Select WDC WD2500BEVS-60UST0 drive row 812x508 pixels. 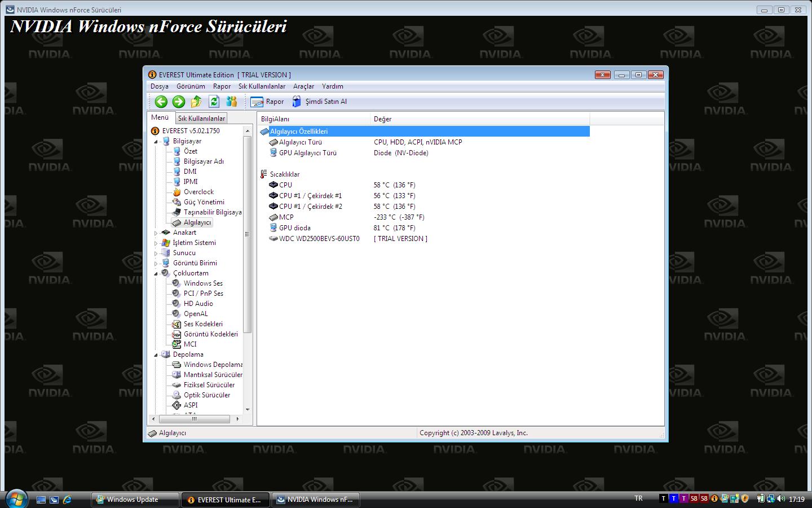(x=424, y=239)
